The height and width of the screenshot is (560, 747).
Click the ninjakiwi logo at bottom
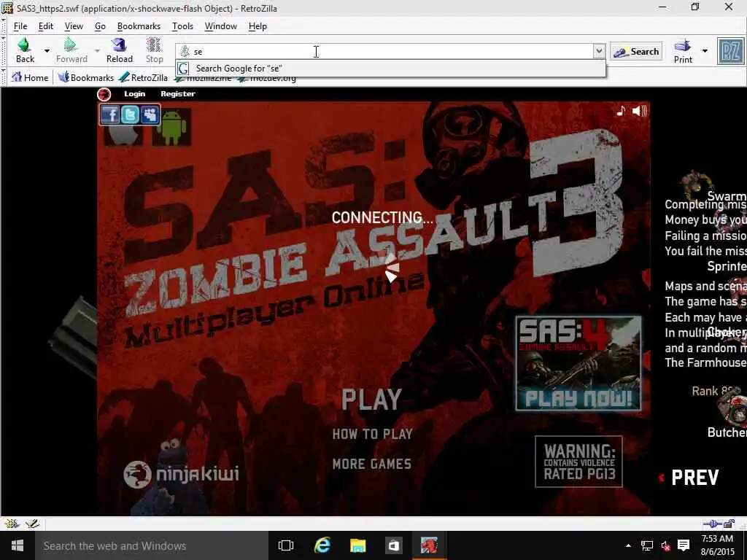[x=181, y=474]
